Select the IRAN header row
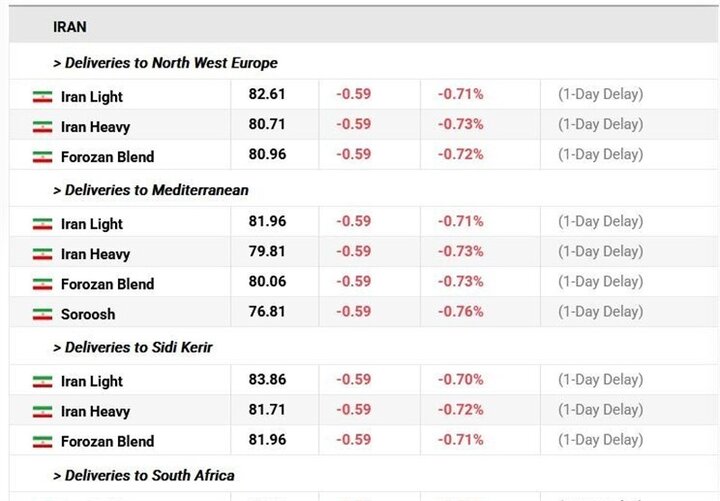Viewport: 720px width, 501px height. [x=363, y=26]
